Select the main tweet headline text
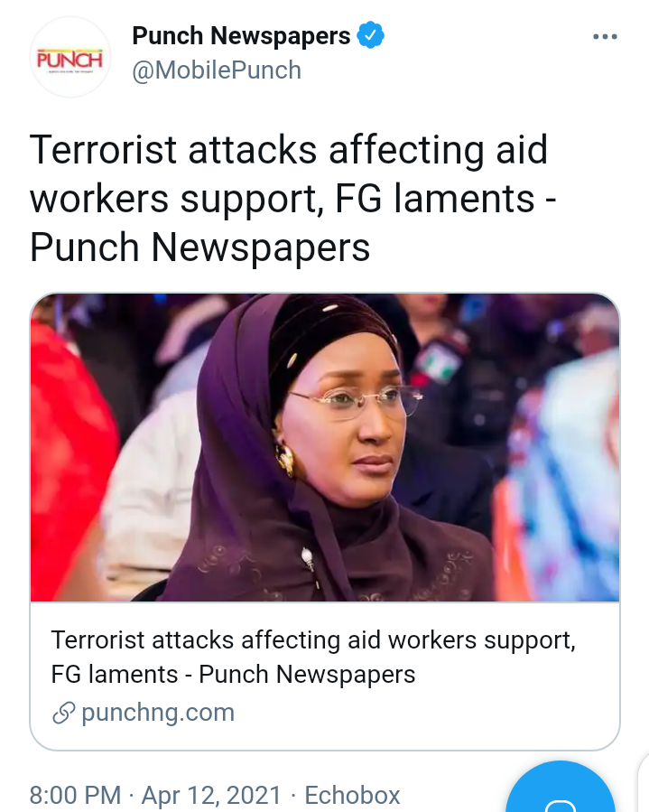The height and width of the screenshot is (812, 649). point(293,199)
